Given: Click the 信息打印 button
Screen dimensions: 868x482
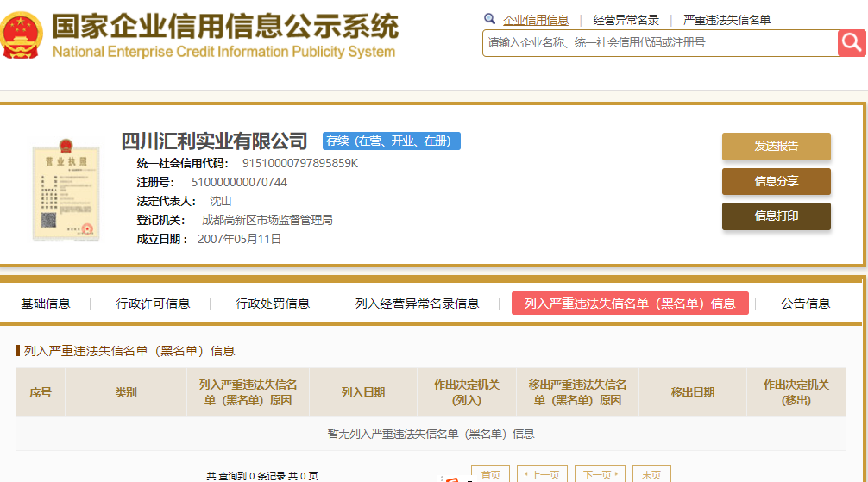Looking at the screenshot, I should pyautogui.click(x=776, y=216).
